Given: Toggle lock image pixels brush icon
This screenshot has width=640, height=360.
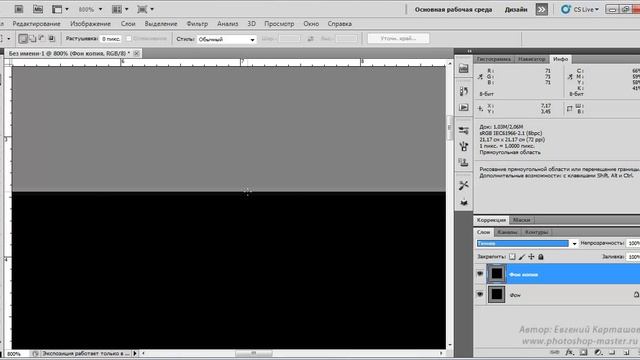Looking at the screenshot, I should (522, 257).
